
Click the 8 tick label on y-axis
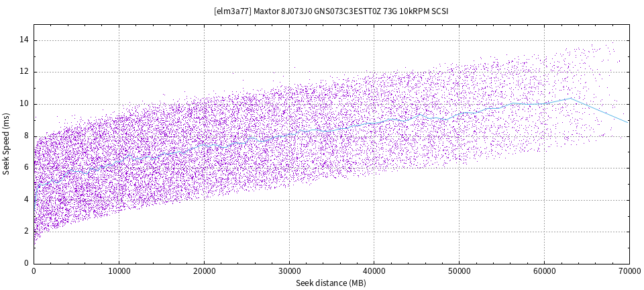tap(25, 136)
